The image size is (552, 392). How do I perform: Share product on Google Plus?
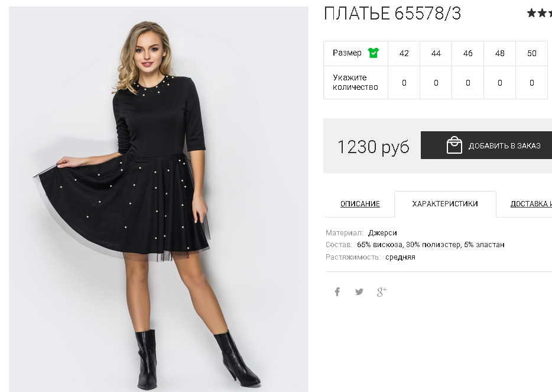pyautogui.click(x=382, y=291)
